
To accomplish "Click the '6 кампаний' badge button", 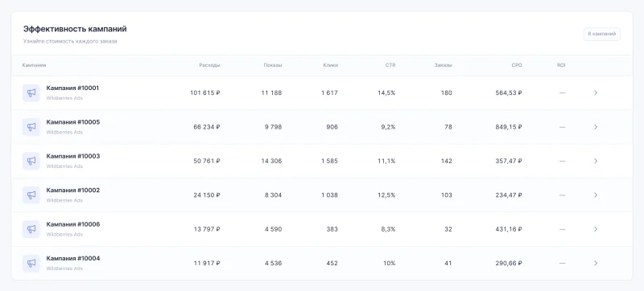I will (x=601, y=34).
